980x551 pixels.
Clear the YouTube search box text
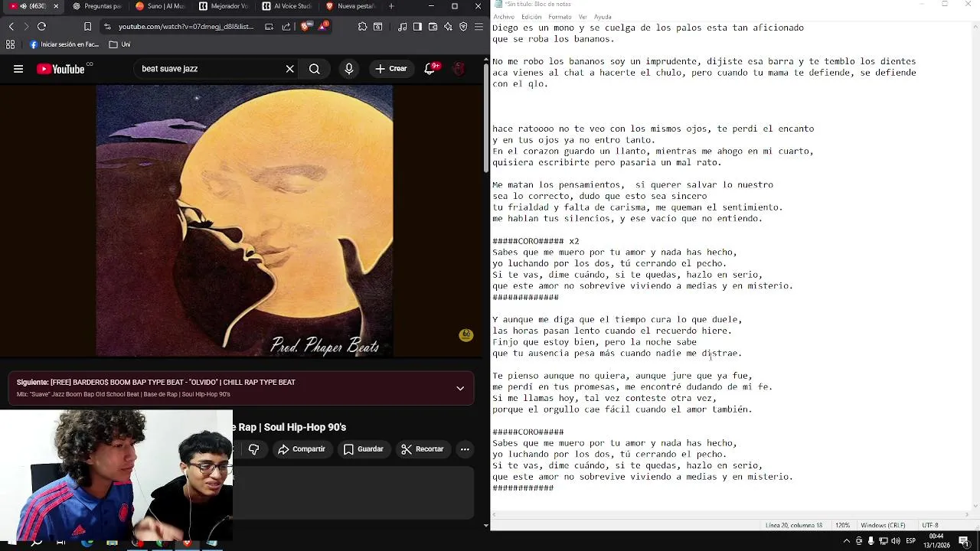[290, 69]
